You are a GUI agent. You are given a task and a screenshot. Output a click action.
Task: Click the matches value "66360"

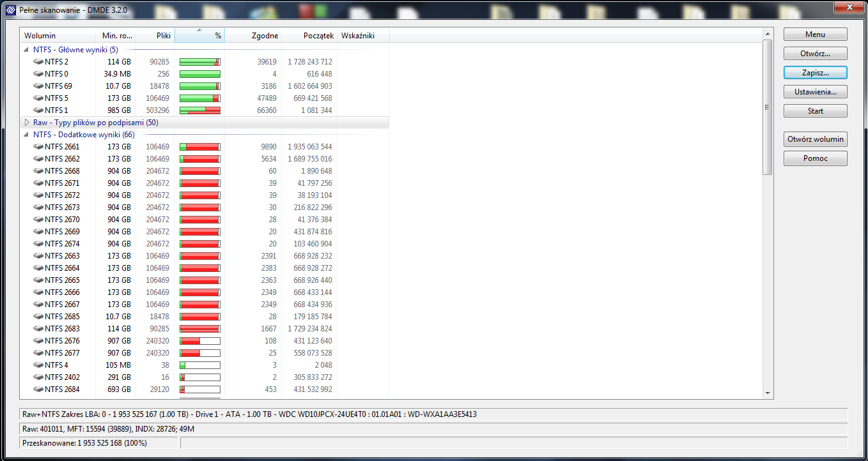pyautogui.click(x=267, y=110)
